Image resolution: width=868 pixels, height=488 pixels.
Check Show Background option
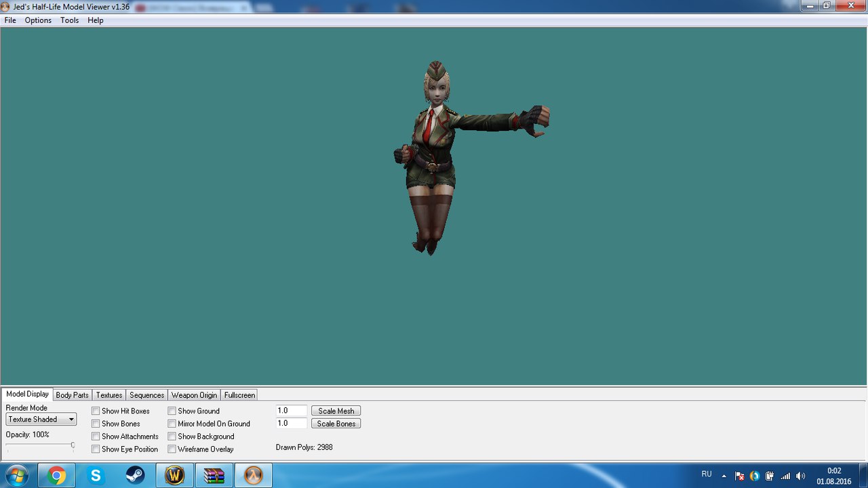click(172, 436)
